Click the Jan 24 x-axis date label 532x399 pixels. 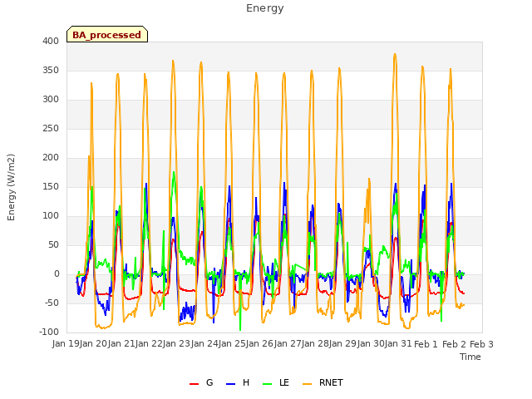click(x=204, y=344)
